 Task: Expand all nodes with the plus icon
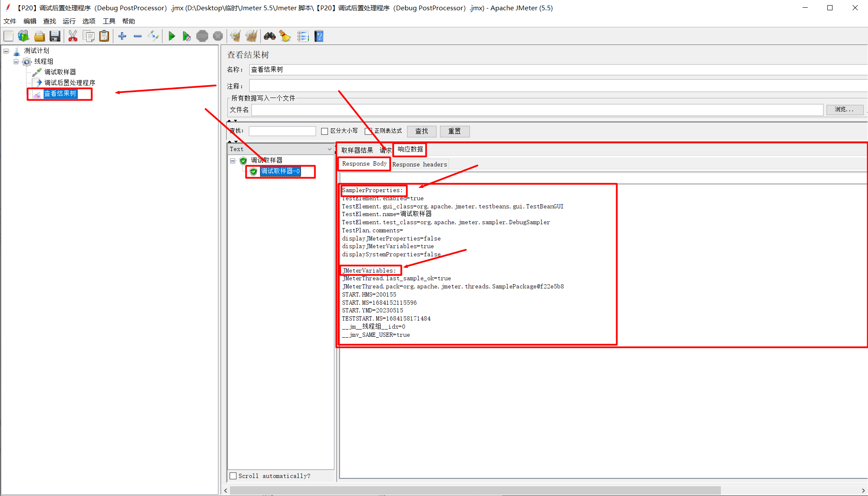coord(122,36)
